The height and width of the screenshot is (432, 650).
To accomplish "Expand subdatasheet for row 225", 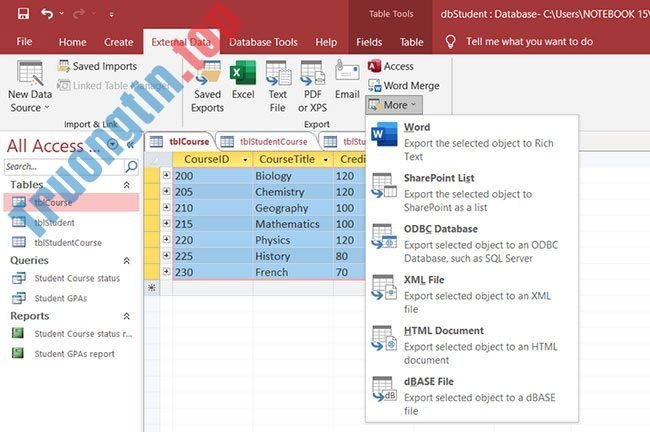I will coord(166,255).
